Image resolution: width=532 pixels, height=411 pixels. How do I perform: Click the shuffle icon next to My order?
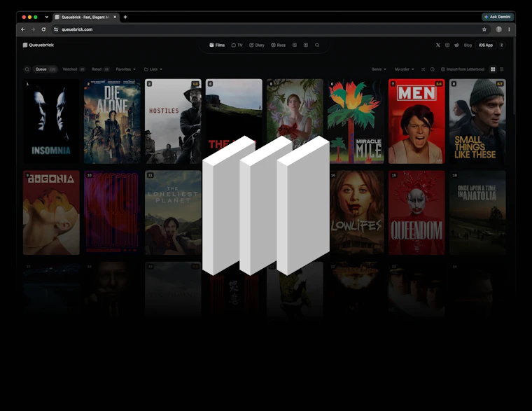coord(423,69)
